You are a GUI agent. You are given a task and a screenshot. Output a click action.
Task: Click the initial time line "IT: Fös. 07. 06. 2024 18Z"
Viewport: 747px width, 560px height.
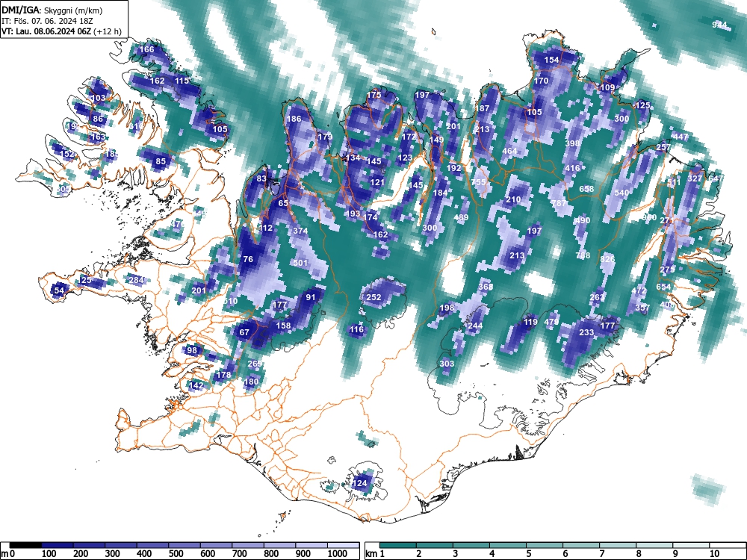48,21
